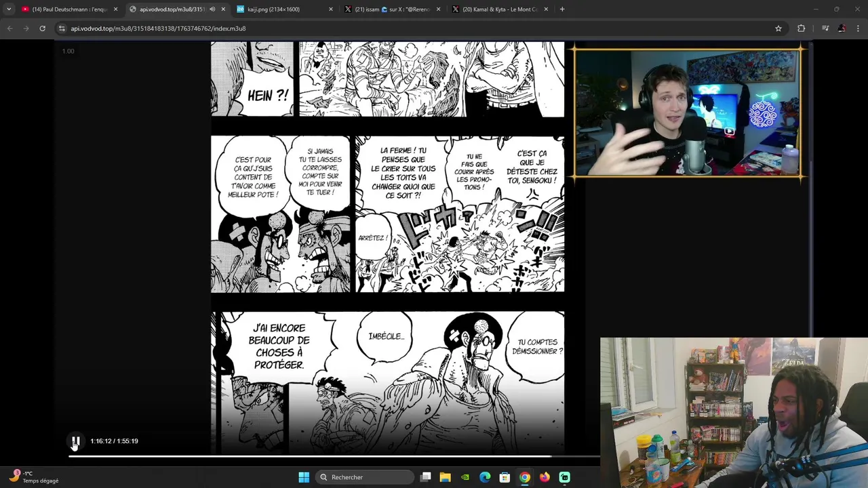
Task: Open the Chrome profile avatar
Action: coord(842,28)
